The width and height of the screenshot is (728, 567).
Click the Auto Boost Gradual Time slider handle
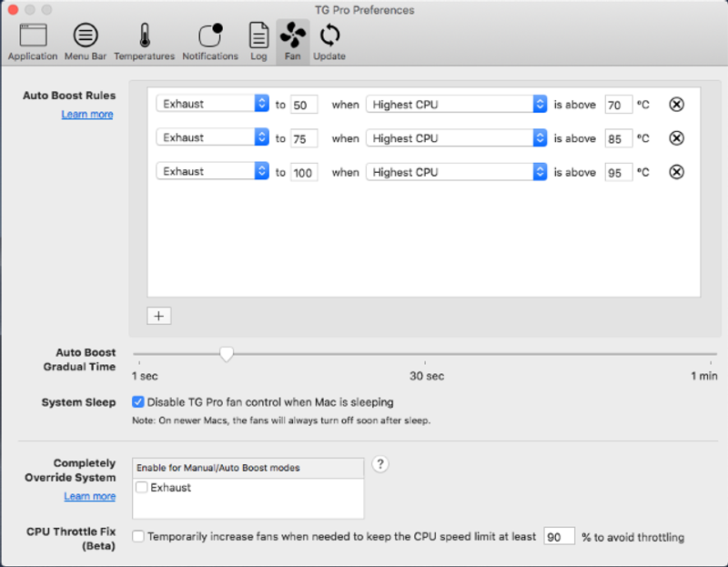tap(227, 354)
